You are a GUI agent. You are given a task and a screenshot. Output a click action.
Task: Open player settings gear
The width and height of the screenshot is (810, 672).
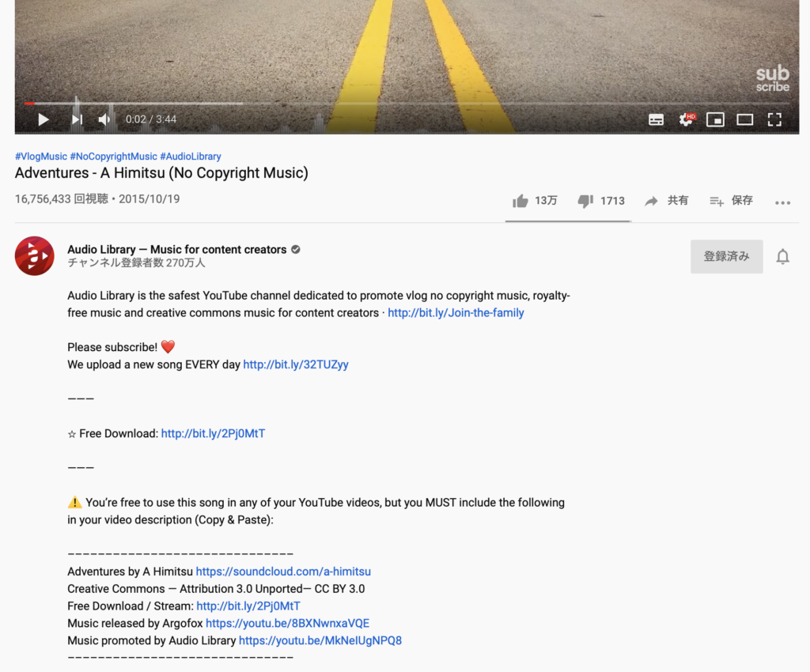pyautogui.click(x=686, y=119)
